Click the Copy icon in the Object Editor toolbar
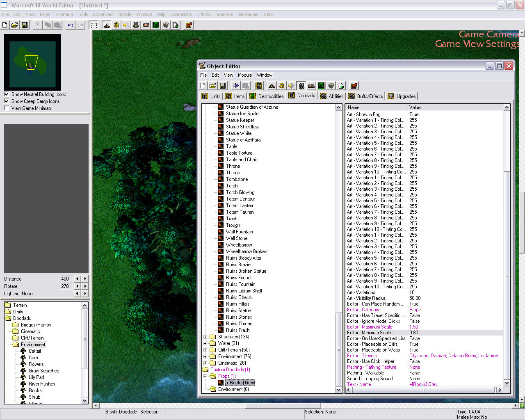Screen dimensions: 525x420 click(236, 86)
